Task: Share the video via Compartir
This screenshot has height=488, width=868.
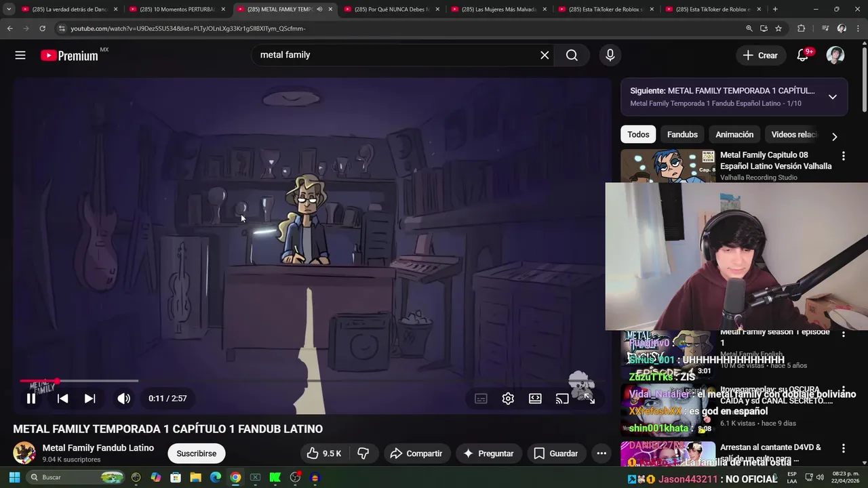Action: [x=416, y=453]
